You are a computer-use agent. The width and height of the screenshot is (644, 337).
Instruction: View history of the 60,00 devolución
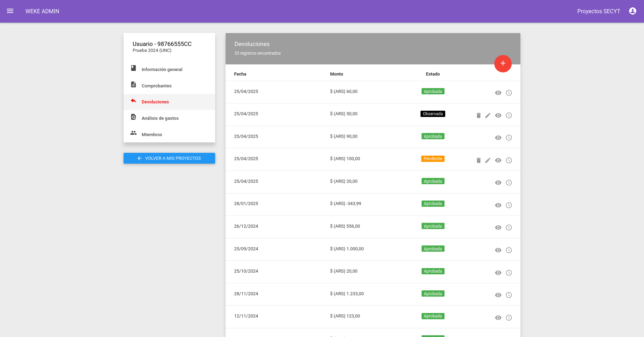point(509,93)
